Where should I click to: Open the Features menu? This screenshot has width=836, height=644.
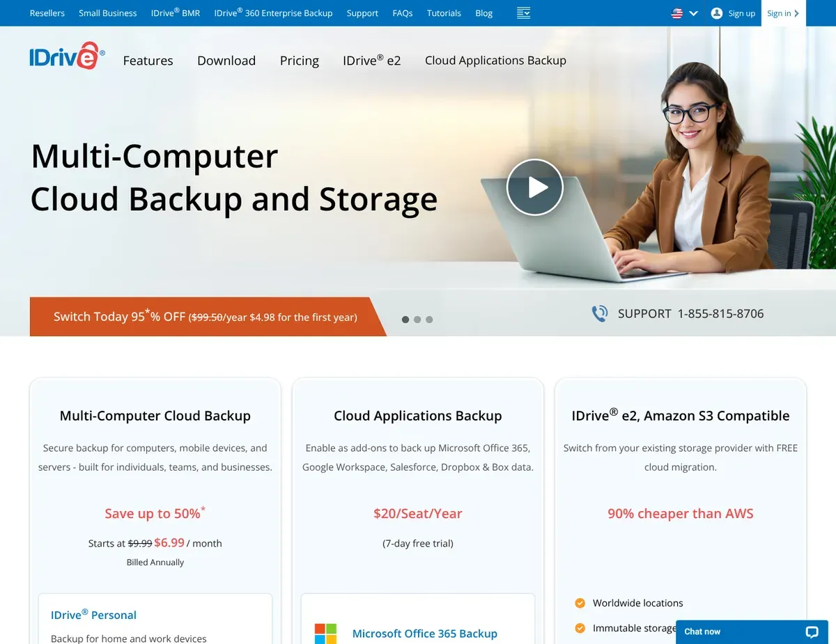point(148,61)
